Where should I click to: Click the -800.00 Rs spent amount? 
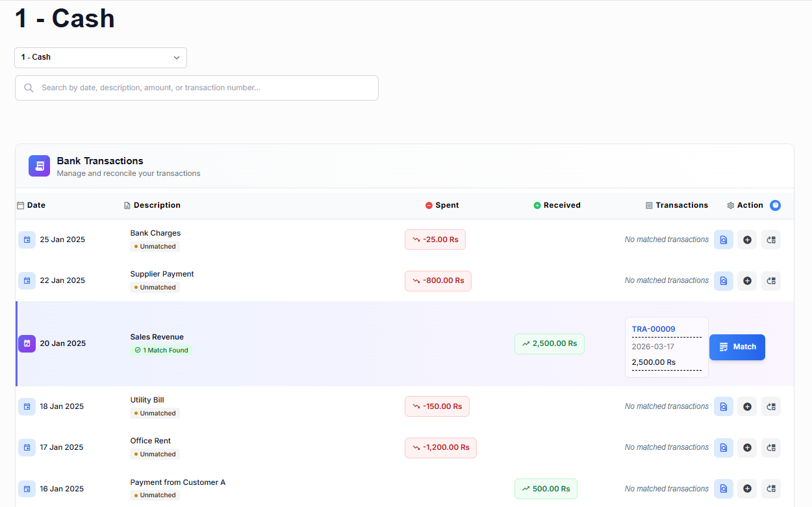(438, 281)
